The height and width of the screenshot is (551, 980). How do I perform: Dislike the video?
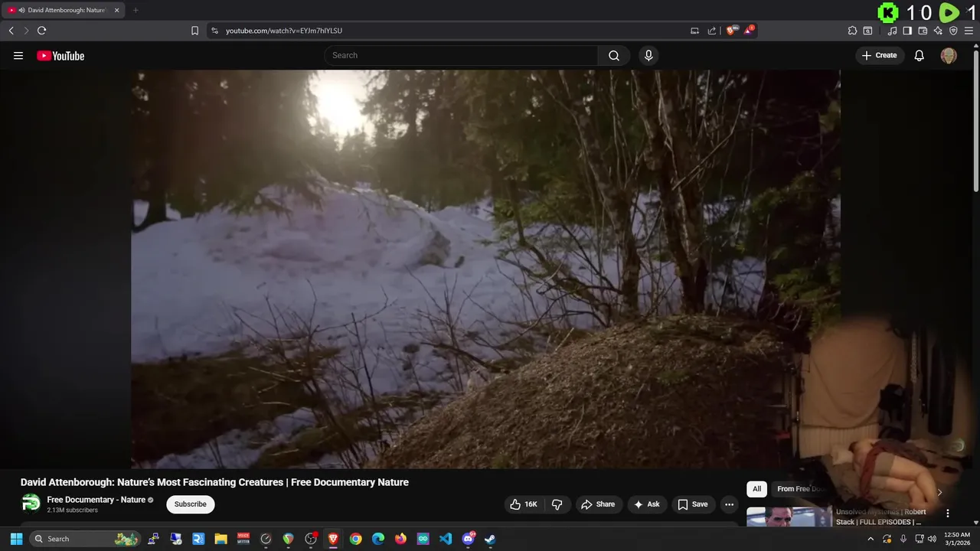[x=557, y=504]
